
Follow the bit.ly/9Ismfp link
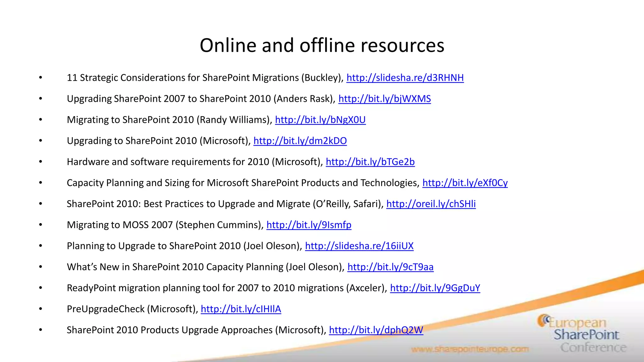(309, 225)
